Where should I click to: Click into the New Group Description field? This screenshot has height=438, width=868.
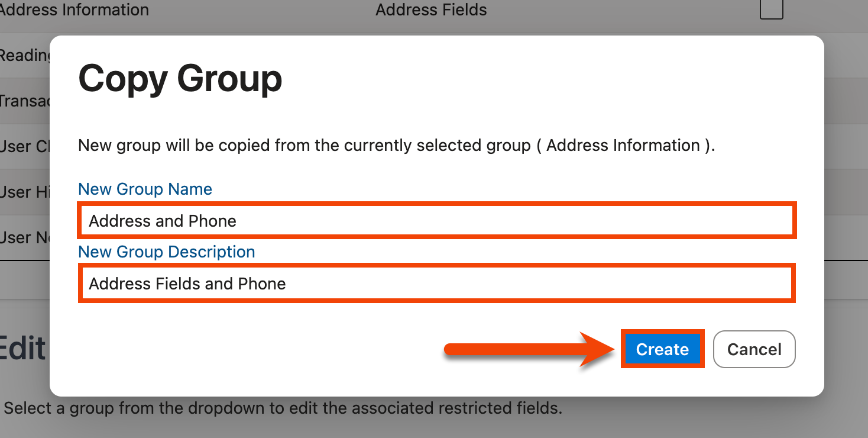point(436,284)
